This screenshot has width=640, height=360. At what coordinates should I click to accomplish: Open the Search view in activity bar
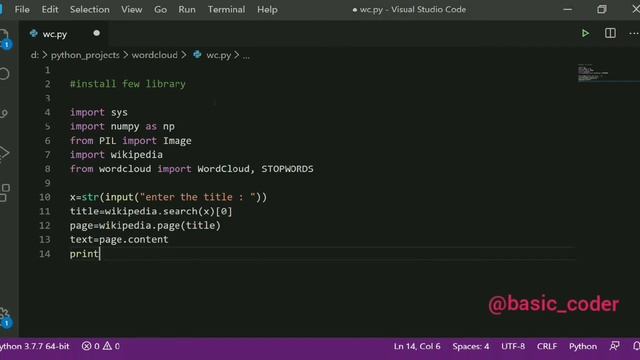[4, 74]
